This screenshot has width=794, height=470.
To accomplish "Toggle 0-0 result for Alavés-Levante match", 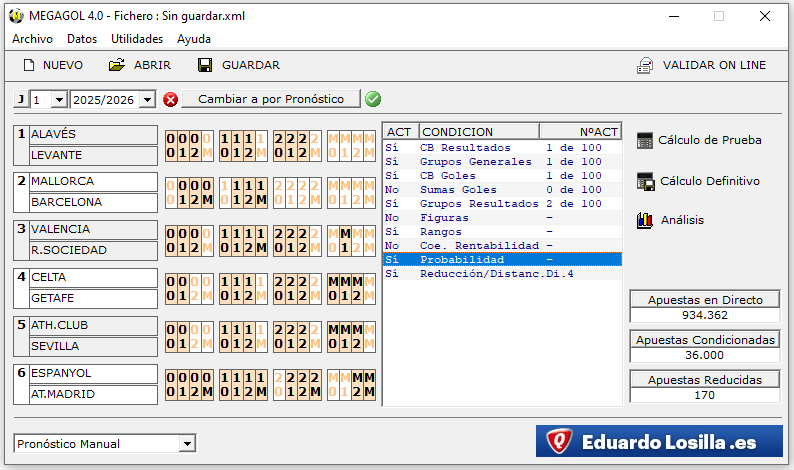I will 171,146.
